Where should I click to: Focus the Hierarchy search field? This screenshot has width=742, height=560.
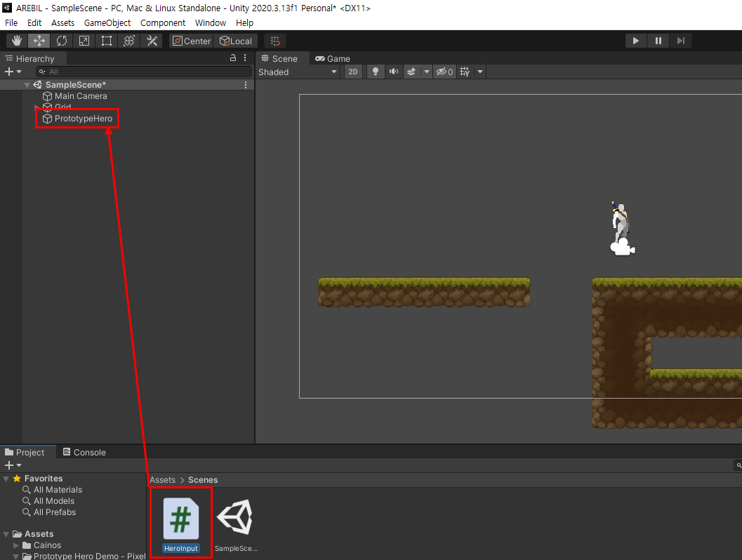tap(144, 72)
